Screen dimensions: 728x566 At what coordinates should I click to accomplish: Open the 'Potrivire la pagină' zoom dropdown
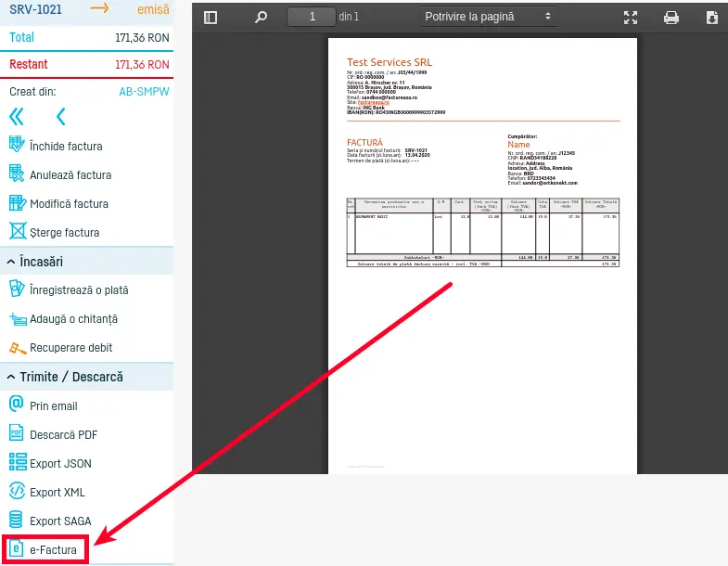(x=488, y=17)
